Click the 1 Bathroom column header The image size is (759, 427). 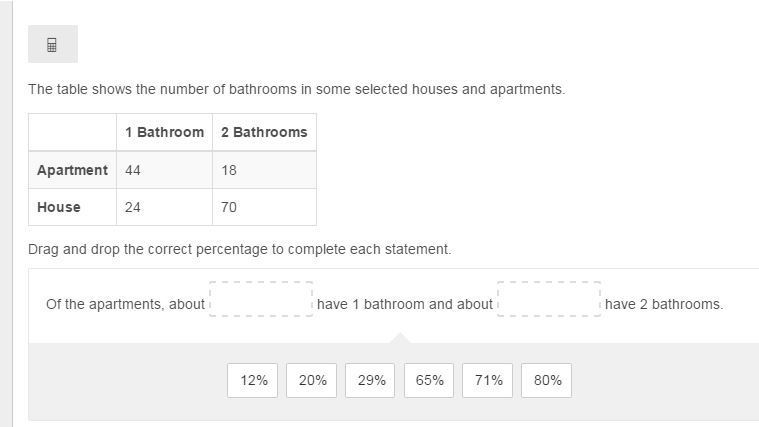click(165, 132)
